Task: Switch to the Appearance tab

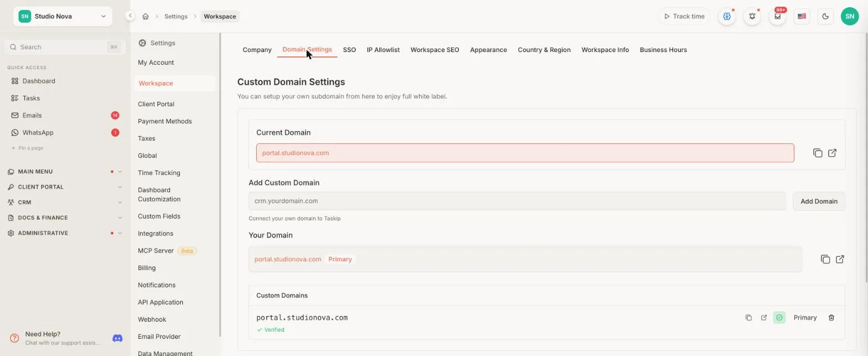Action: 488,50
